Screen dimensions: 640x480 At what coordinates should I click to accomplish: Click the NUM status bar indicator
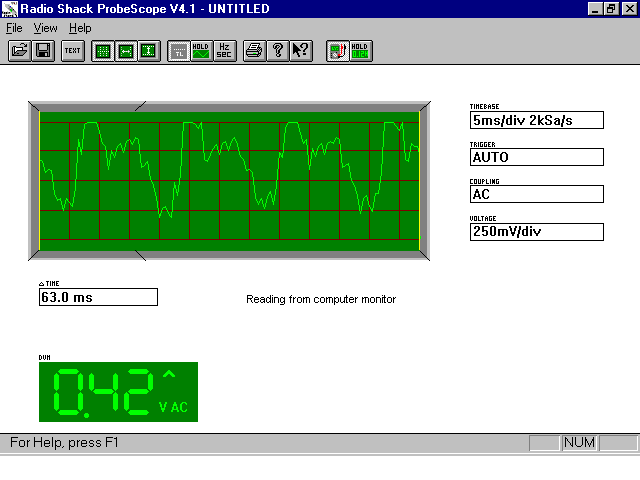(x=579, y=442)
